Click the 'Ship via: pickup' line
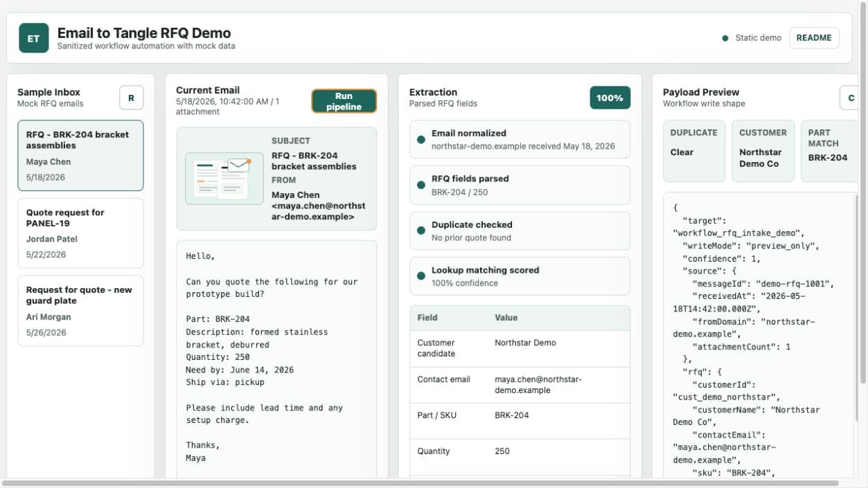Image resolution: width=868 pixels, height=488 pixels. (x=225, y=382)
